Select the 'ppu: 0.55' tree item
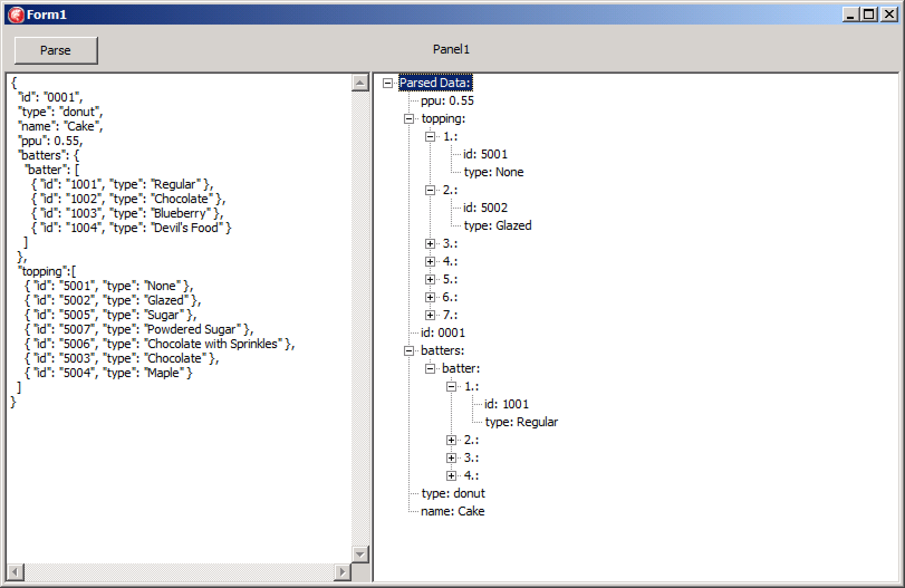Screen dimensions: 905x588 click(x=447, y=101)
